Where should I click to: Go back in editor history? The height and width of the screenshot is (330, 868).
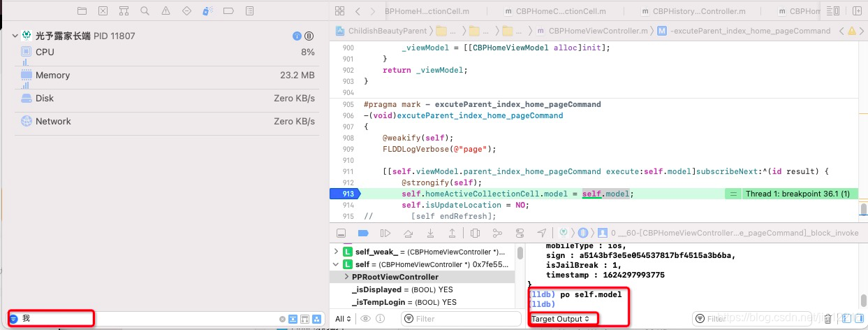coord(358,11)
